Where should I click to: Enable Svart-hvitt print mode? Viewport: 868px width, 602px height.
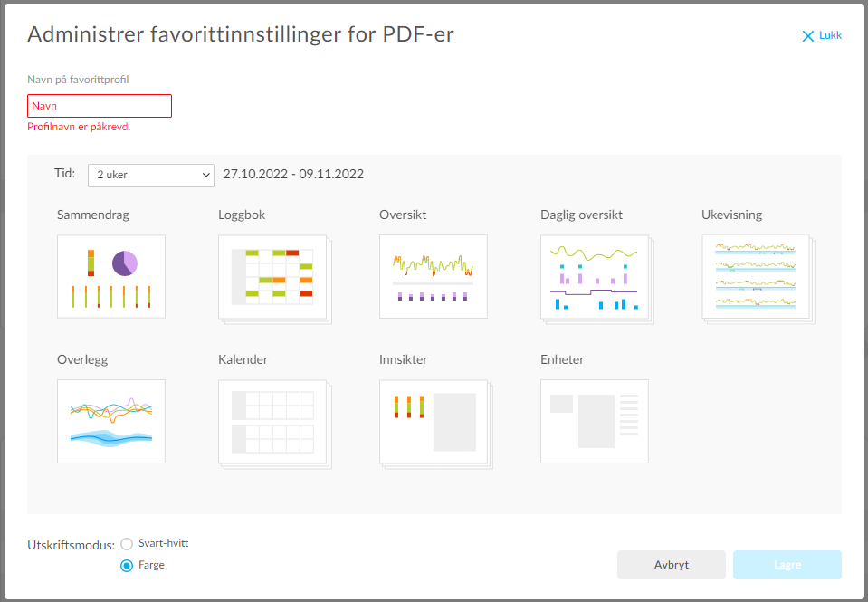127,544
